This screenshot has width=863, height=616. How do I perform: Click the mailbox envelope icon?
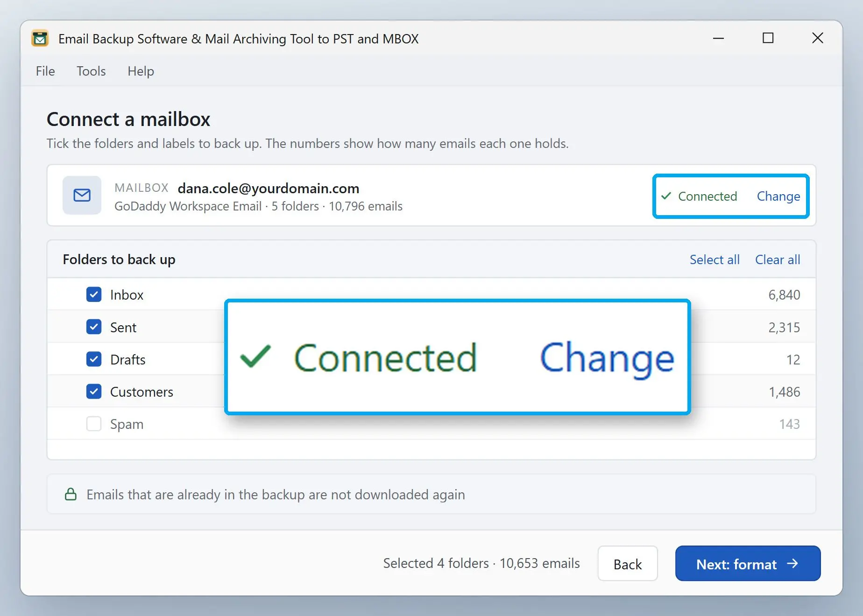click(x=82, y=195)
